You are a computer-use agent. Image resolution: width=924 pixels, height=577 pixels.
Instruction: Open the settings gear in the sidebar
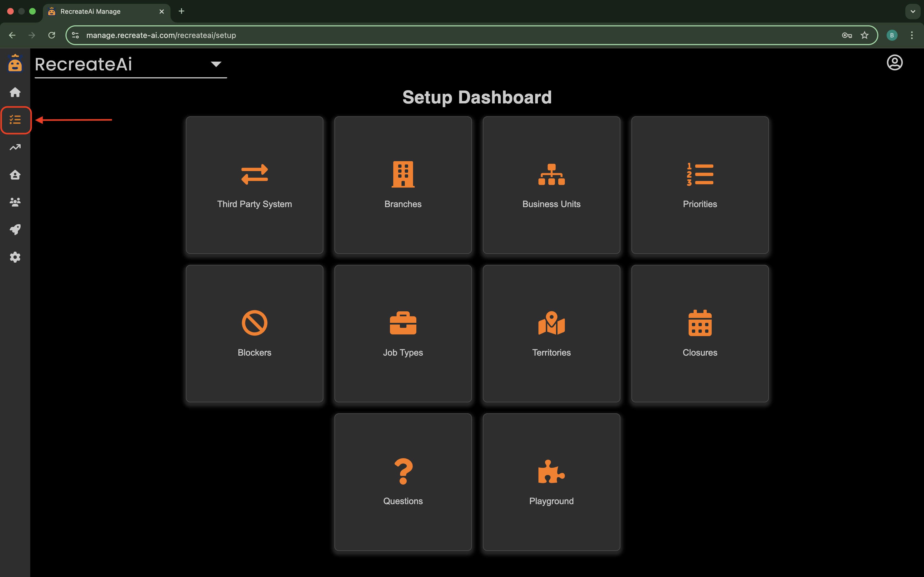(15, 257)
